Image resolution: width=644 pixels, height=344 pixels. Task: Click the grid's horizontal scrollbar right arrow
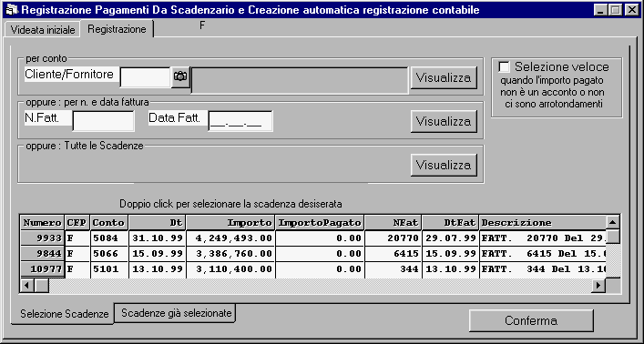[x=598, y=285]
